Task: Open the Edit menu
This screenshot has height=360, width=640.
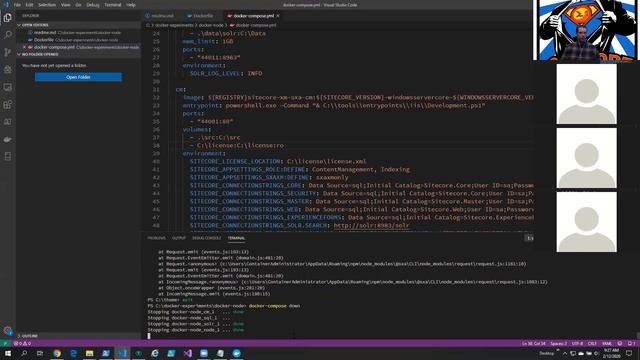Action: pyautogui.click(x=29, y=5)
